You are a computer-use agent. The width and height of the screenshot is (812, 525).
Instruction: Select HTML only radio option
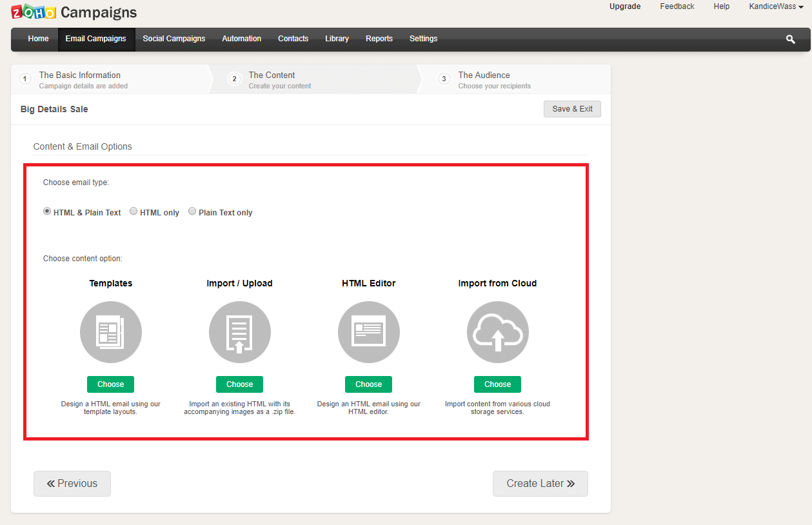point(134,211)
